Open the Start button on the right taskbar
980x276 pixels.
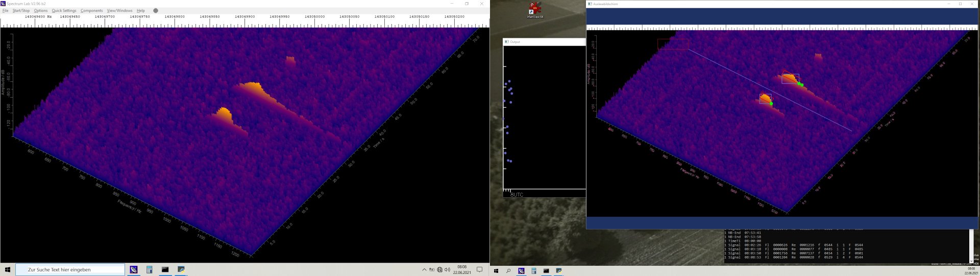(x=496, y=271)
